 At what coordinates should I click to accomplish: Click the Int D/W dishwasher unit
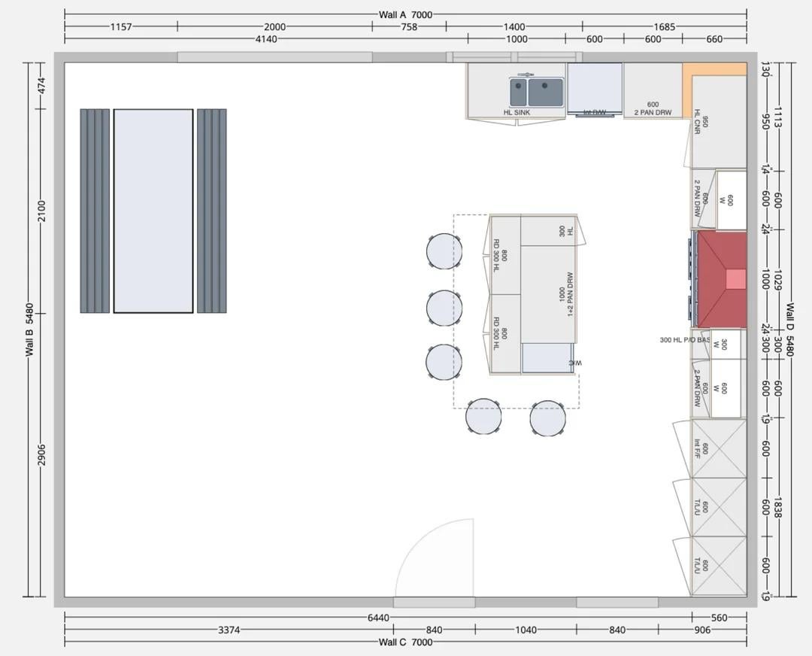(595, 88)
